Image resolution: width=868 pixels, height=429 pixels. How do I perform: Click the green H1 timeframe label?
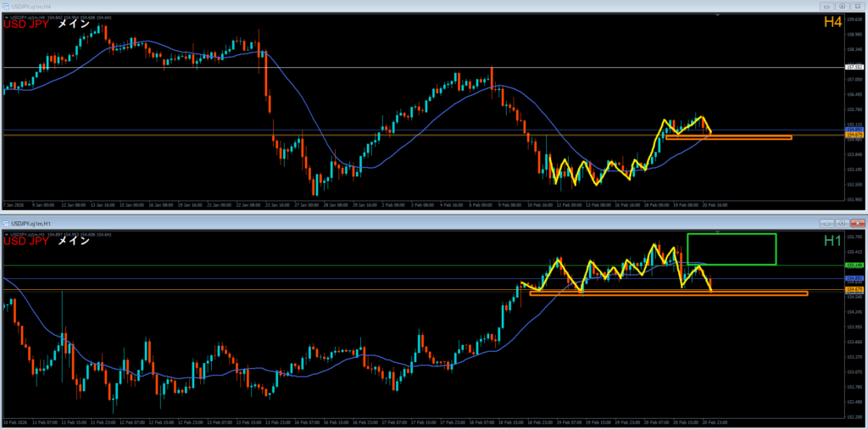coord(832,241)
